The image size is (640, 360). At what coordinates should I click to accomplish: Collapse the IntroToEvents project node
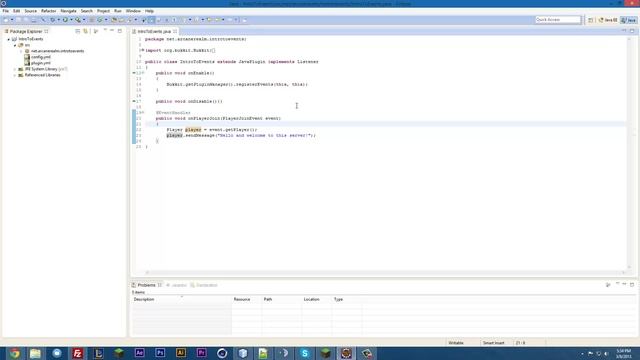(x=9, y=39)
